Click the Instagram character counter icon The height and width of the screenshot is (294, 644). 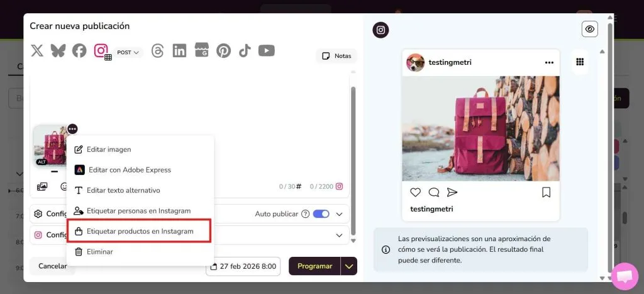pos(339,186)
